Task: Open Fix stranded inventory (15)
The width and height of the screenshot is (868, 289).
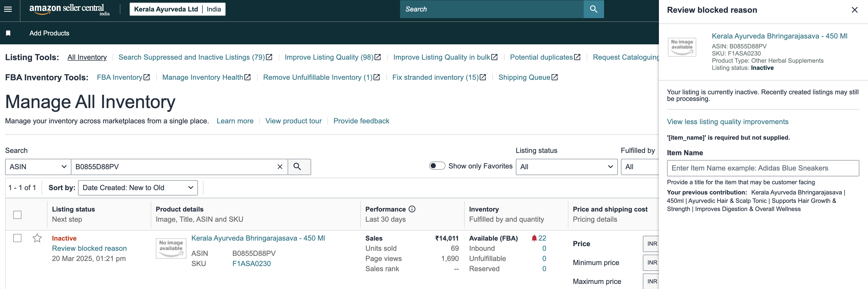Action: 439,77
